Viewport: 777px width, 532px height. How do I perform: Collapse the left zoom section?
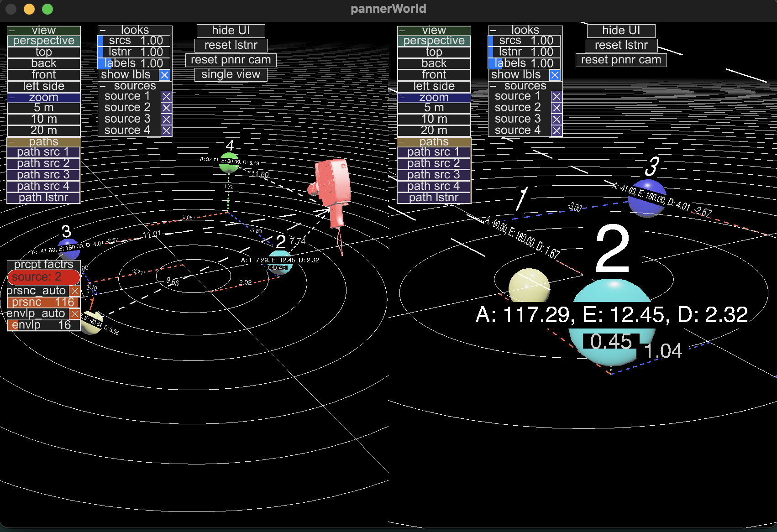pyautogui.click(x=12, y=98)
